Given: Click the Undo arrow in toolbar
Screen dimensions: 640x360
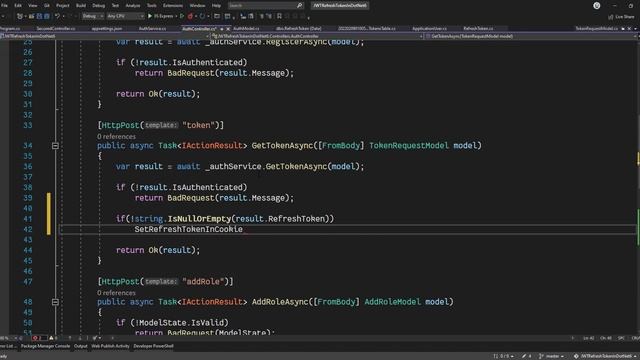Looking at the screenshot, I should [x=57, y=16].
